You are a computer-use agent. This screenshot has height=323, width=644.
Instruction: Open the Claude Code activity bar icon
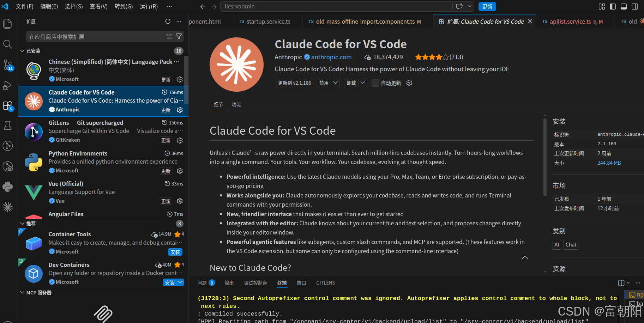pos(7,207)
